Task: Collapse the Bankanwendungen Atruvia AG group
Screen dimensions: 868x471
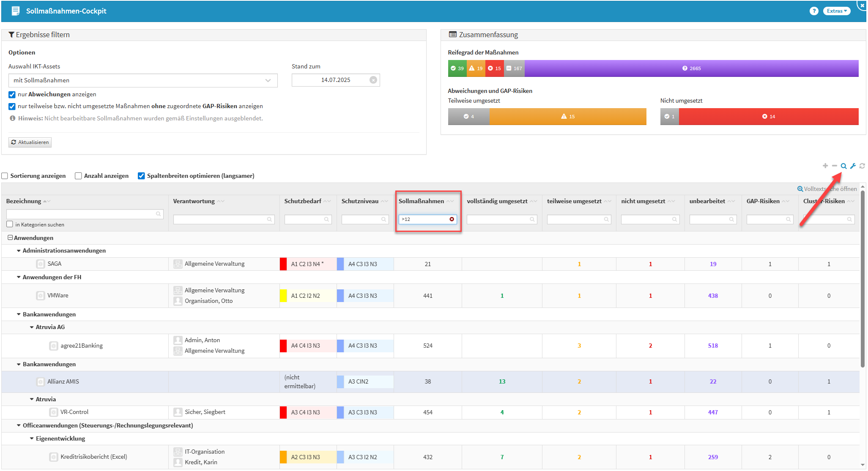Action: tap(32, 327)
